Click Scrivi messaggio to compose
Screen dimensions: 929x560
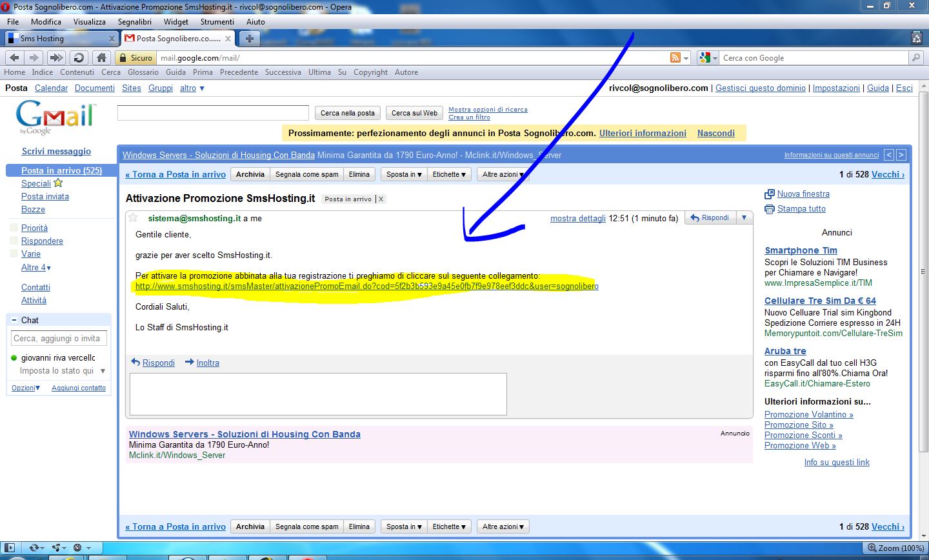(56, 151)
